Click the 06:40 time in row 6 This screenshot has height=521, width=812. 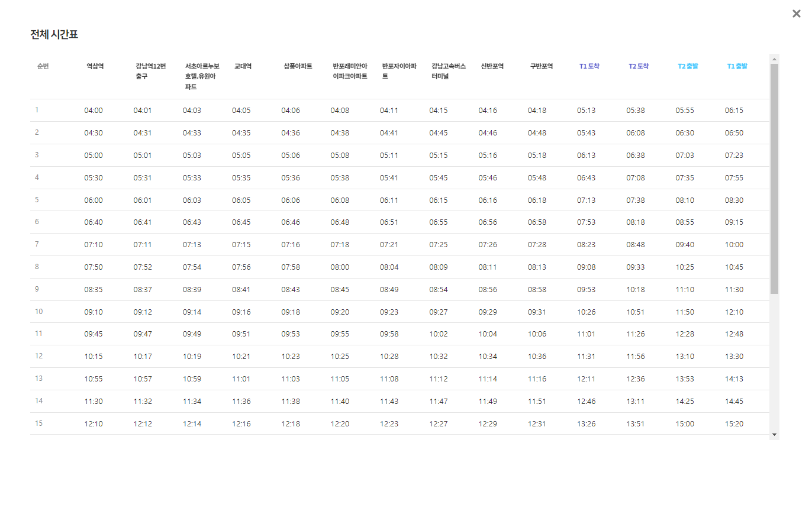[94, 222]
